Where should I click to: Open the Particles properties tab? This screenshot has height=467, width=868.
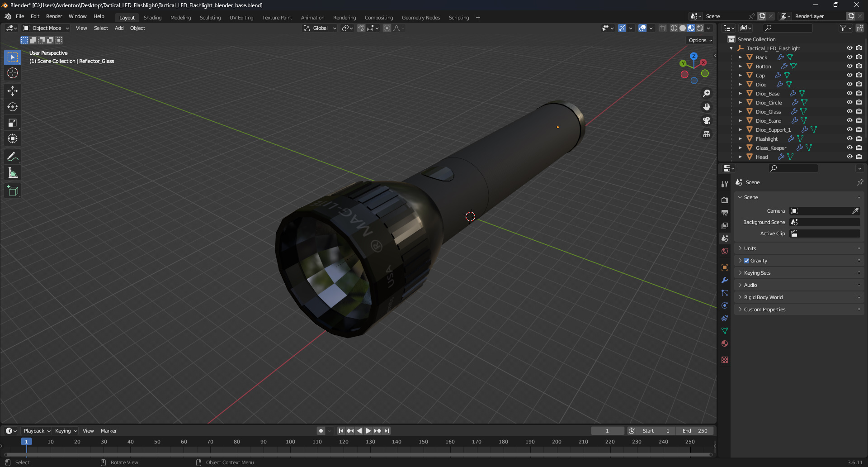725,293
